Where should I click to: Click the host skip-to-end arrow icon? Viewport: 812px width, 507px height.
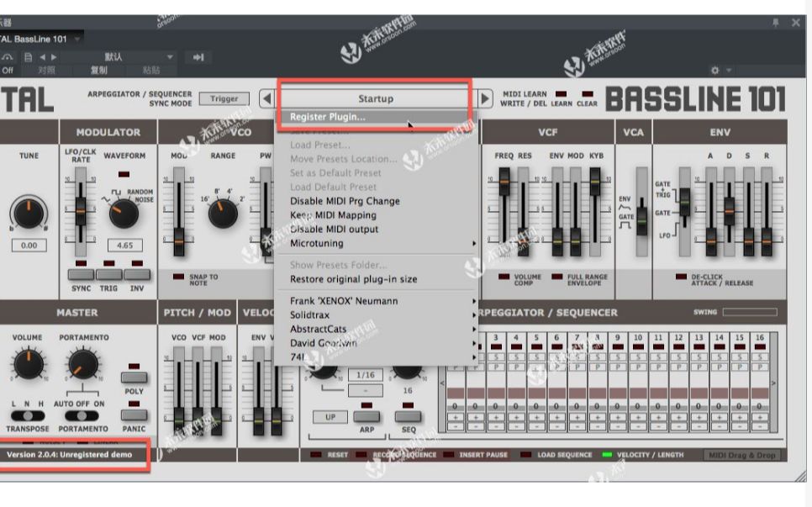point(198,57)
